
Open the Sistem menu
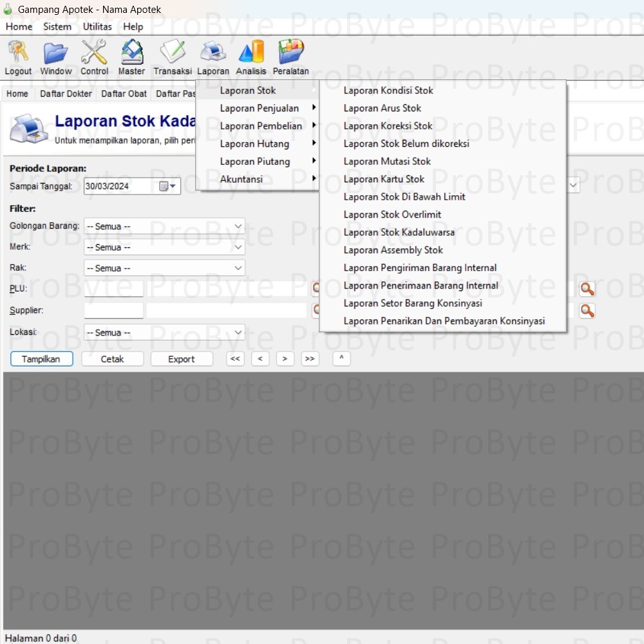click(57, 26)
